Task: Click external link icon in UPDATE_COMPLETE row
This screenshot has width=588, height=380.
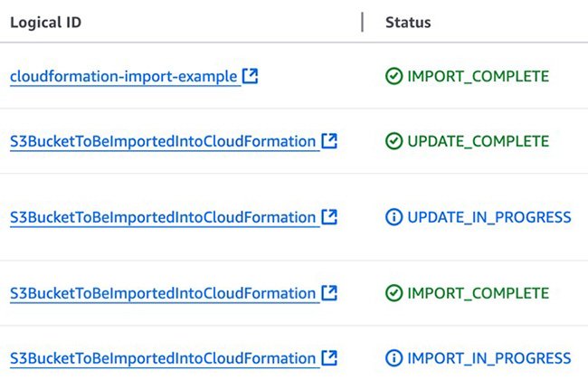Action: pos(330,141)
